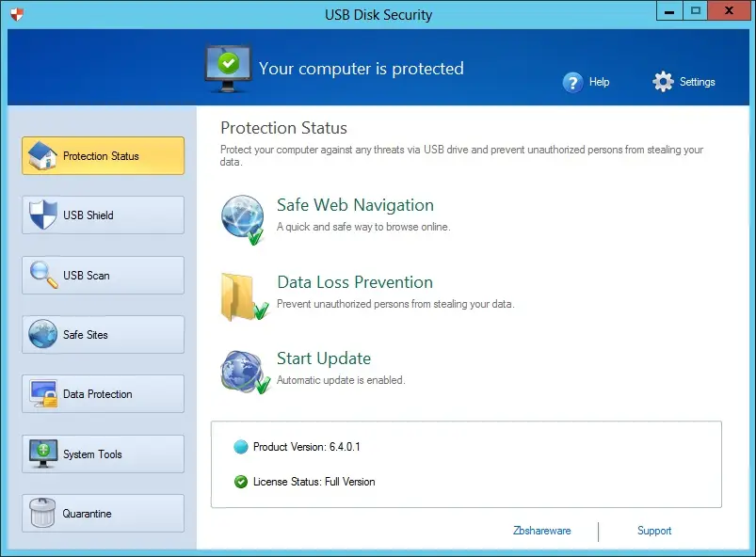
Task: Click the Start Update heading
Action: (324, 358)
